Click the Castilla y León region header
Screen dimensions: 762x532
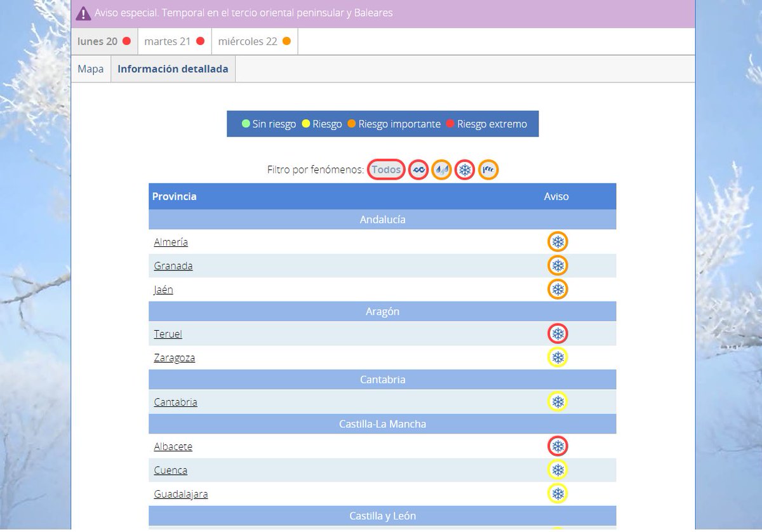[x=382, y=516]
